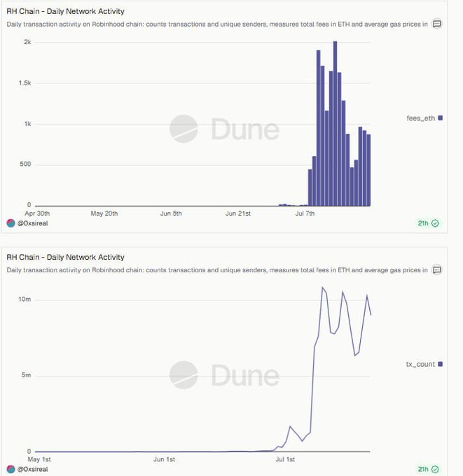463x476 pixels.
Task: Click the last fees_eth bar on the right
Action: (x=368, y=170)
